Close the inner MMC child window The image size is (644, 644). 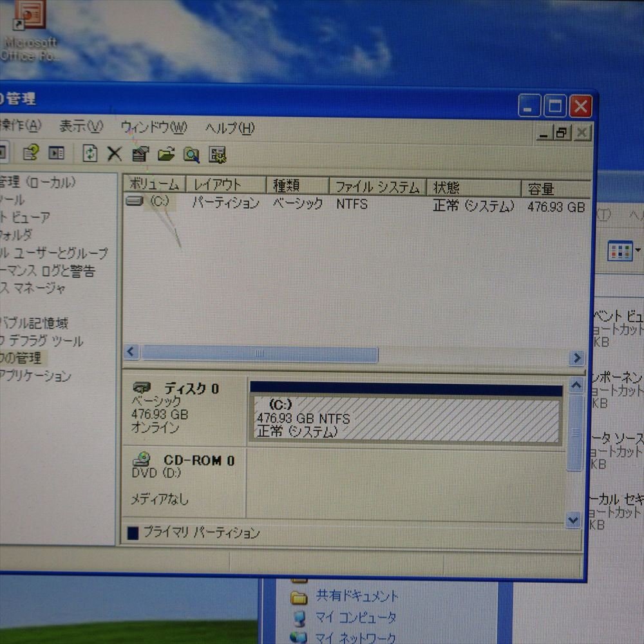582,133
